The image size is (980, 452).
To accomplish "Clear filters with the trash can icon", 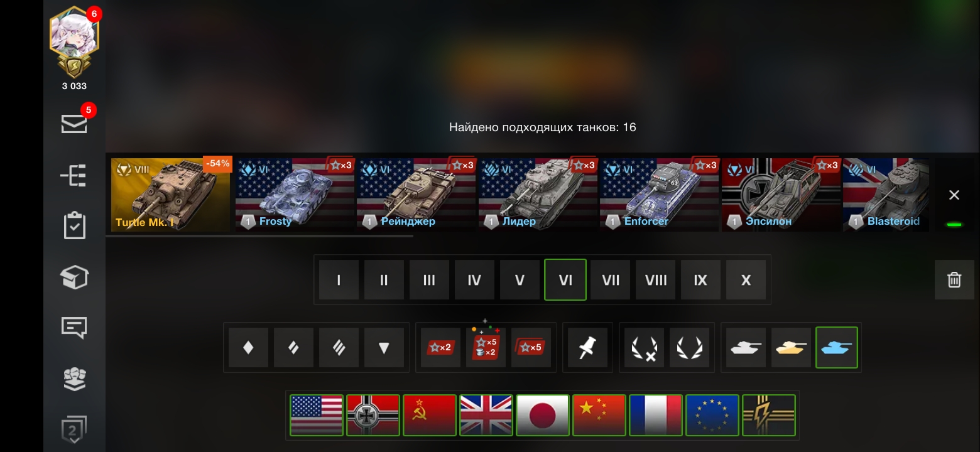I will pyautogui.click(x=954, y=279).
